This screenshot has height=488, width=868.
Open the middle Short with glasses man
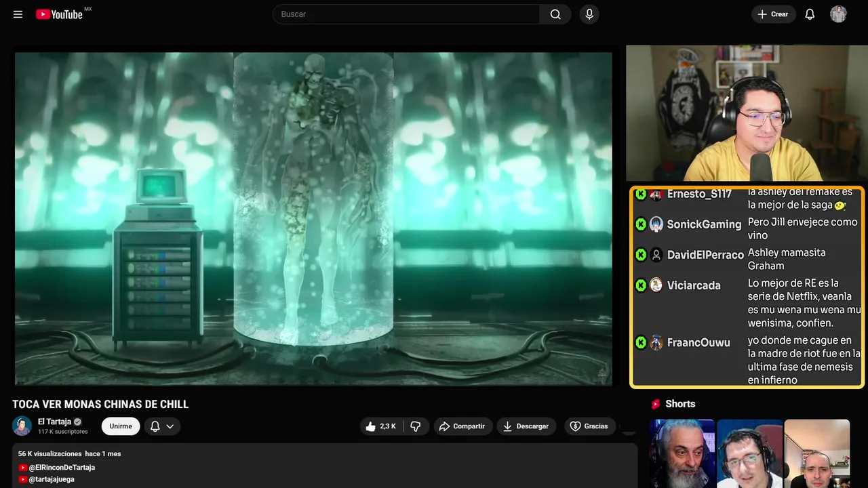[x=749, y=453]
